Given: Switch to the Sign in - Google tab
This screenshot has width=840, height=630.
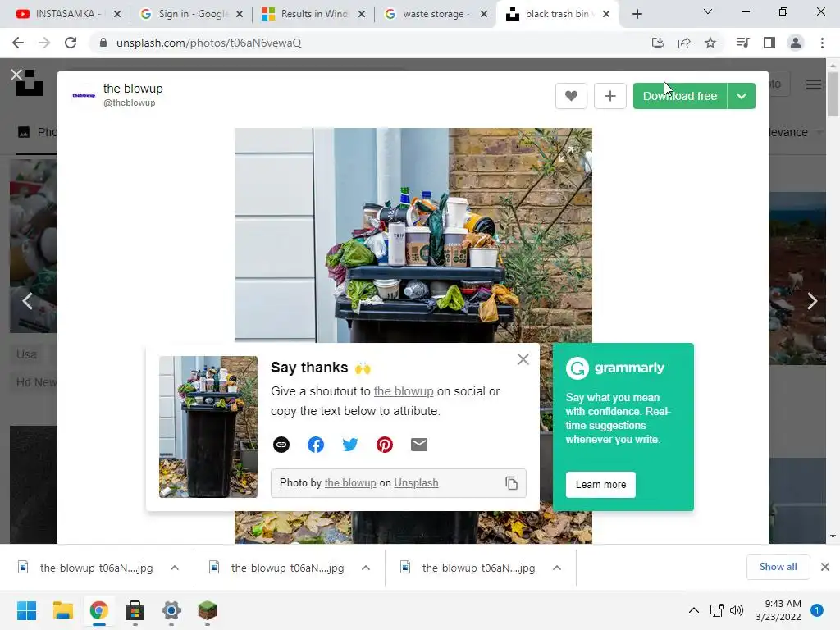Looking at the screenshot, I should 191,14.
